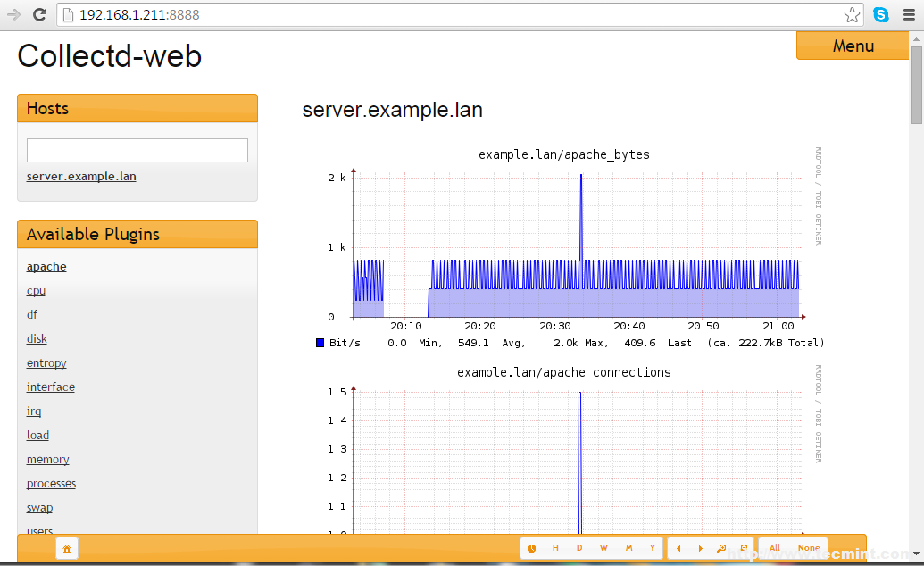Select None in the bottom toolbar
Image resolution: width=924 pixels, height=566 pixels.
[809, 548]
